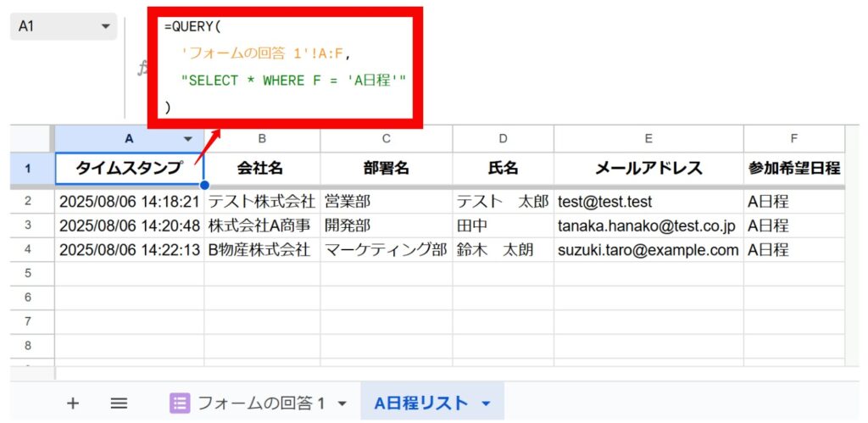
Task: Open A日程リスト tab dropdown arrow
Action: tap(486, 404)
